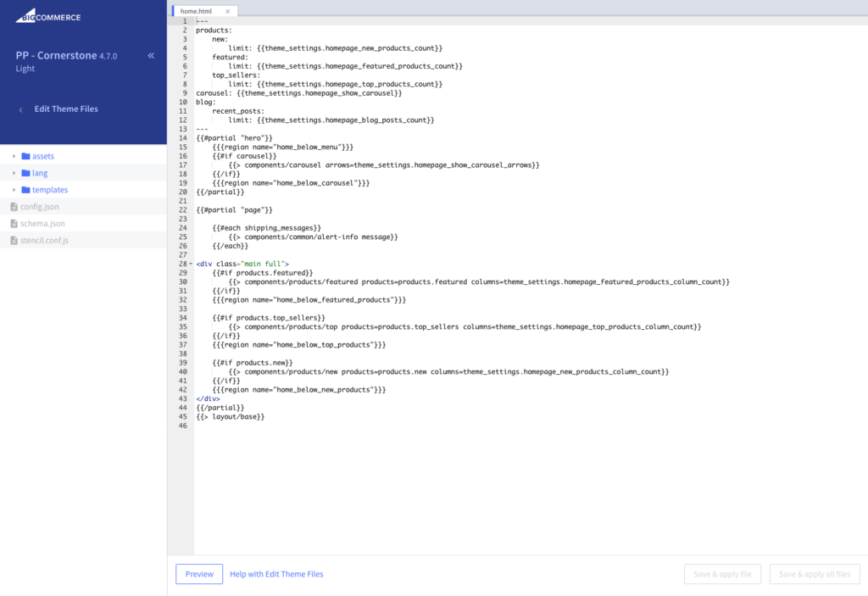Click line number 21 in gutter
Image resolution: width=868 pixels, height=596 pixels.
(x=183, y=201)
